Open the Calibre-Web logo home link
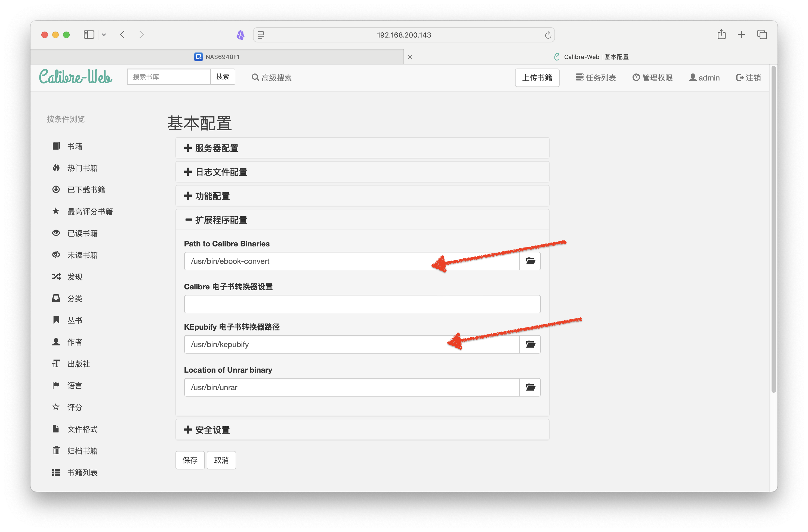This screenshot has width=808, height=532. point(75,77)
